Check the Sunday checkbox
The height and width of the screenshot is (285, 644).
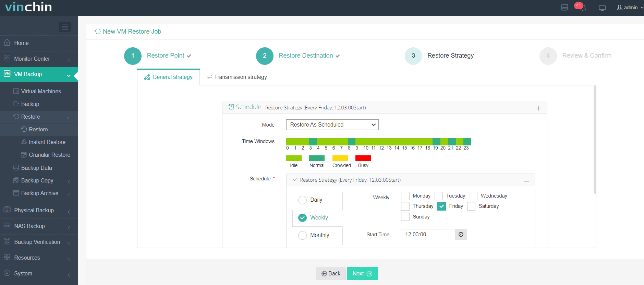[x=405, y=217]
